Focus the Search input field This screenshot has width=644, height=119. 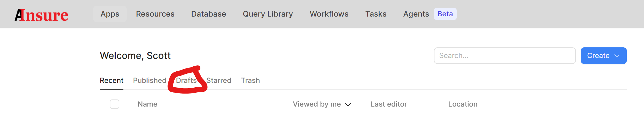(505, 56)
